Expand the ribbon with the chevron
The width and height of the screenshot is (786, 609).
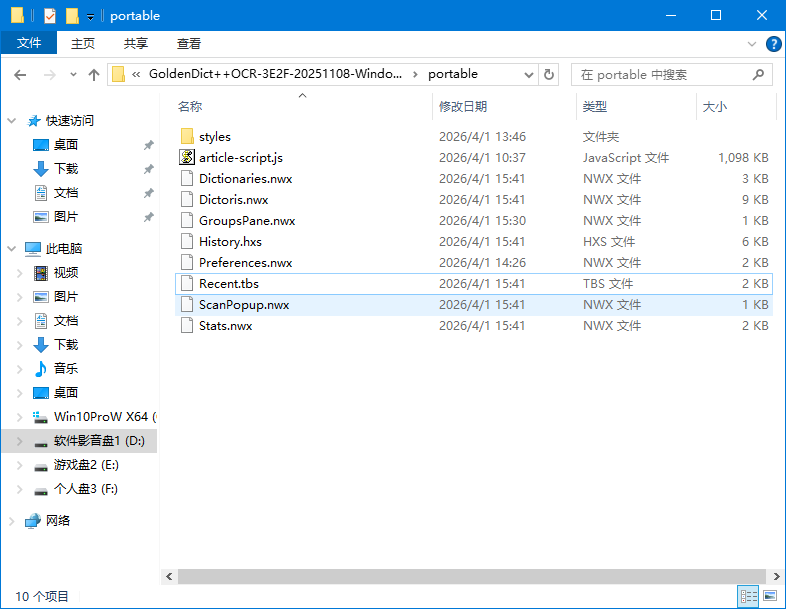click(x=752, y=44)
